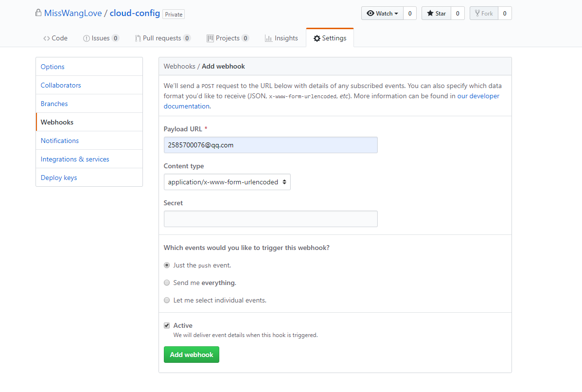Follow the 'our developer documentation' link
This screenshot has height=392, width=582.
(478, 96)
